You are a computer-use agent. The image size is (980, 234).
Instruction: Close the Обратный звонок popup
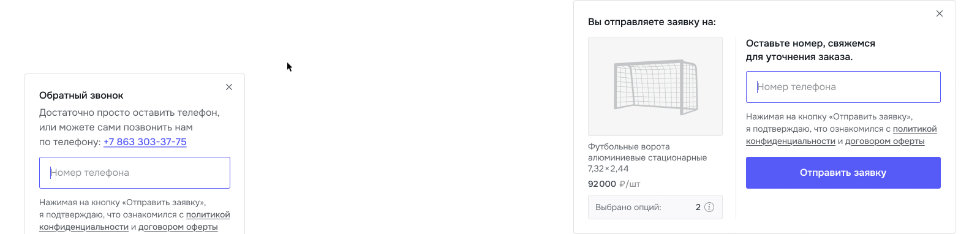[229, 87]
